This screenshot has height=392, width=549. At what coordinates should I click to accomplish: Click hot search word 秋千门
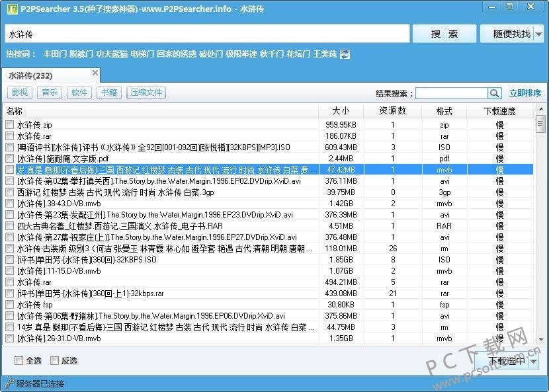click(272, 54)
